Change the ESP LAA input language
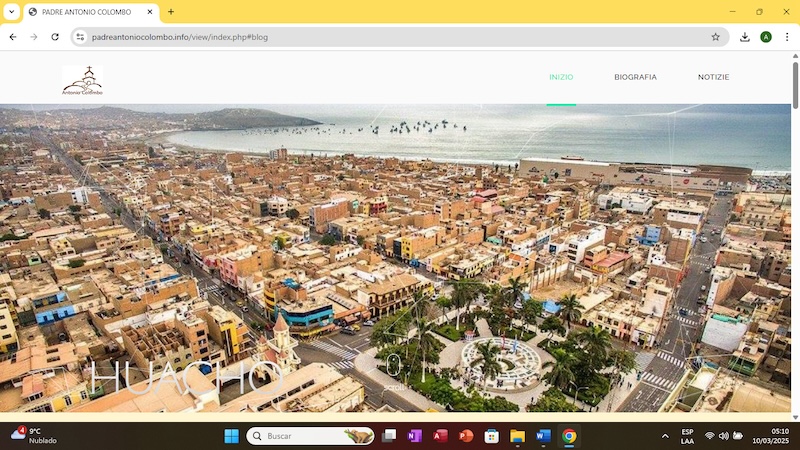800x450 pixels. tap(687, 436)
